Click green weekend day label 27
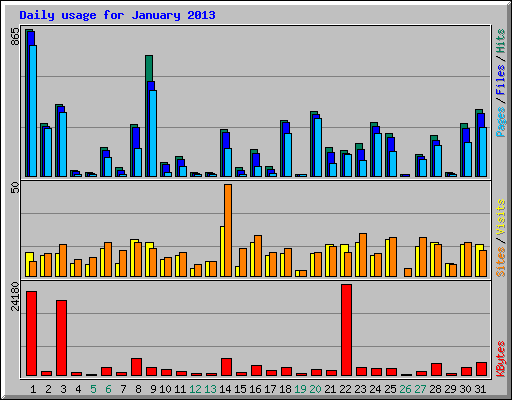The image size is (512, 400). (x=420, y=389)
